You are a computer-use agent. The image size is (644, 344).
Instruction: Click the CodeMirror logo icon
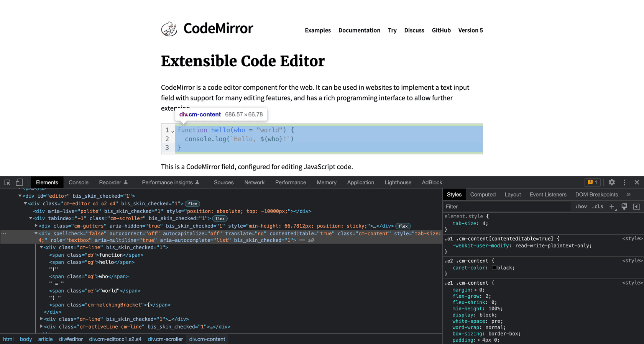click(169, 29)
